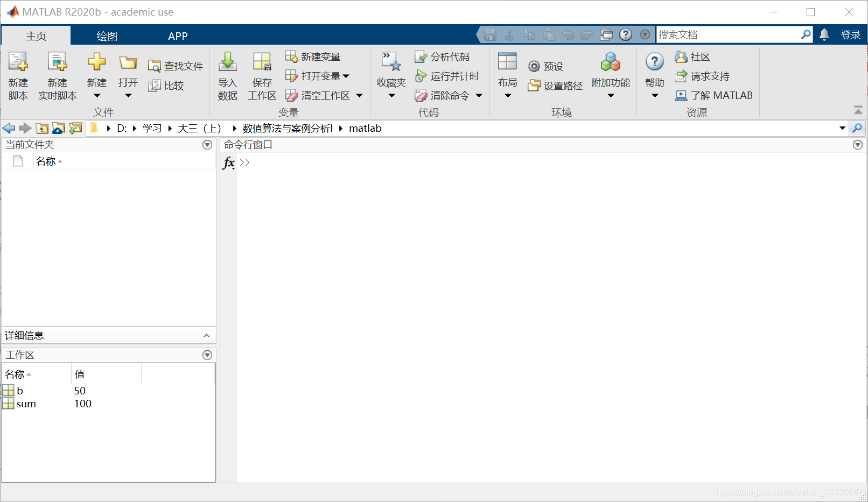Expand the New (新建) dropdown arrow
Image resolution: width=868 pixels, height=502 pixels.
click(x=97, y=96)
